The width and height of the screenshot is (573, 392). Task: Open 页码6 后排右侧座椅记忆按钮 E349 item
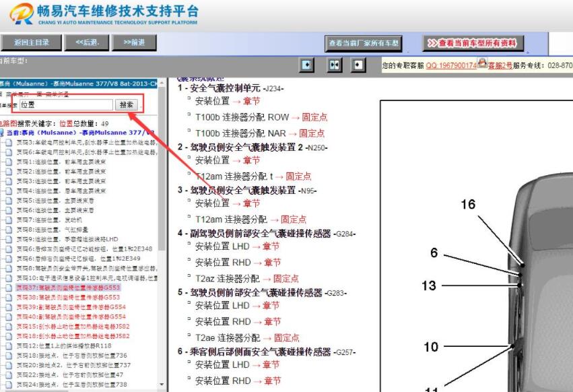coord(79,259)
